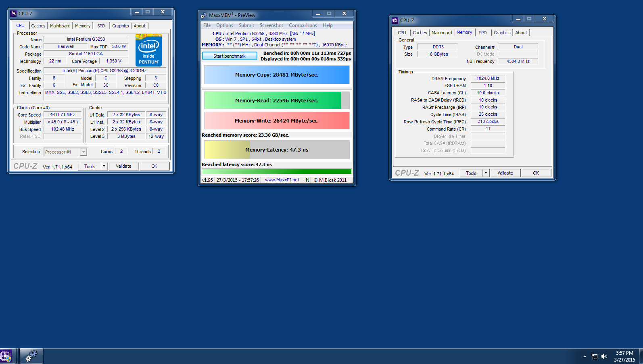
Task: Click Tools button in right CPU-Z window
Action: coord(471,173)
